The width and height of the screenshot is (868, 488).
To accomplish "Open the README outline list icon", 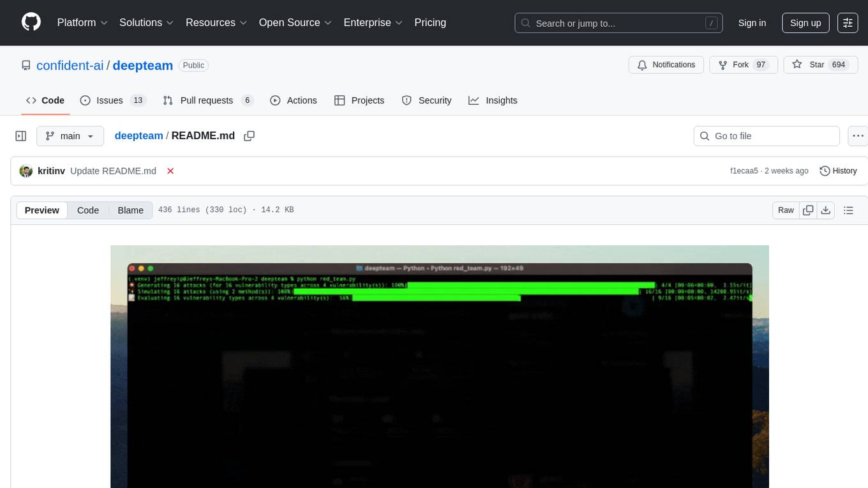I will tap(848, 210).
